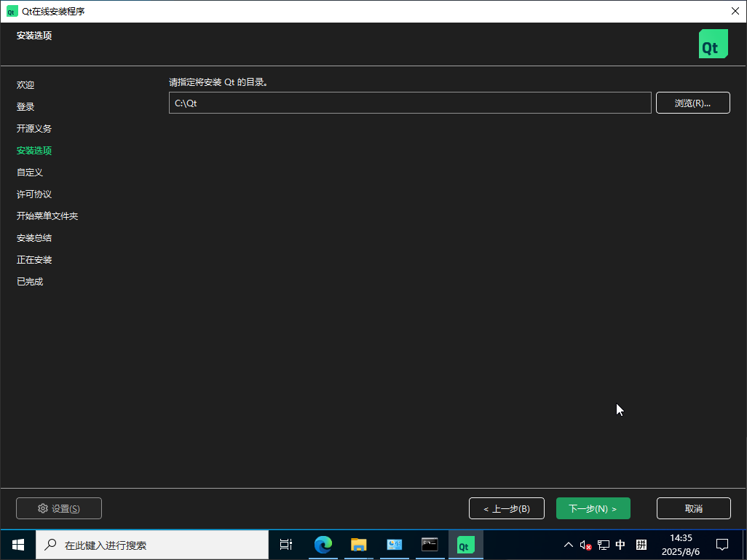Select the 自定义 step in sidebar
Viewport: 747px width, 560px height.
click(x=30, y=173)
